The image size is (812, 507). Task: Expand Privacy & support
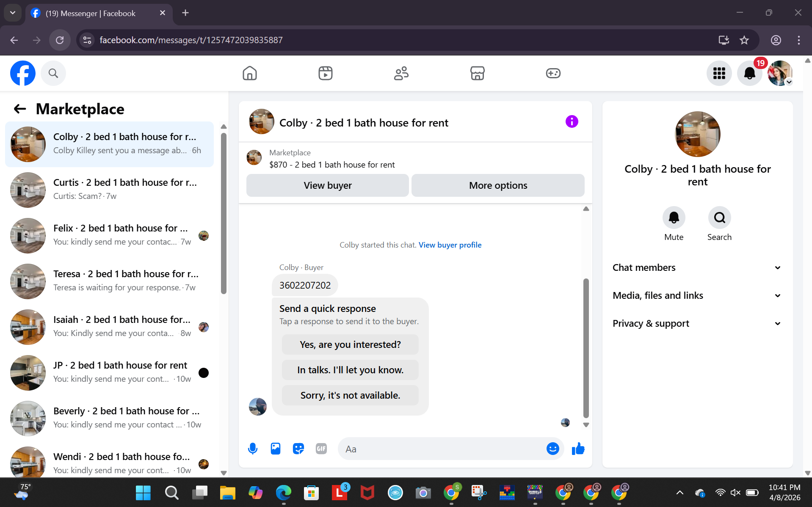(x=697, y=323)
